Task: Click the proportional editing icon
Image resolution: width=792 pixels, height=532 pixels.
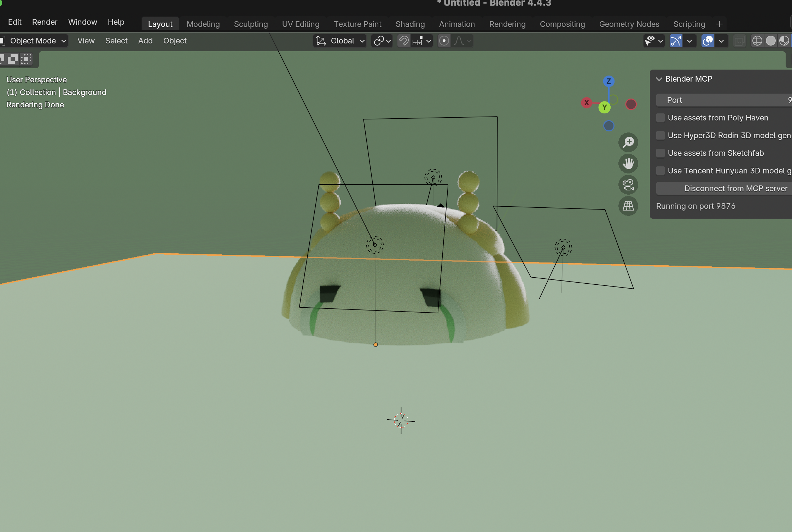Action: point(444,41)
